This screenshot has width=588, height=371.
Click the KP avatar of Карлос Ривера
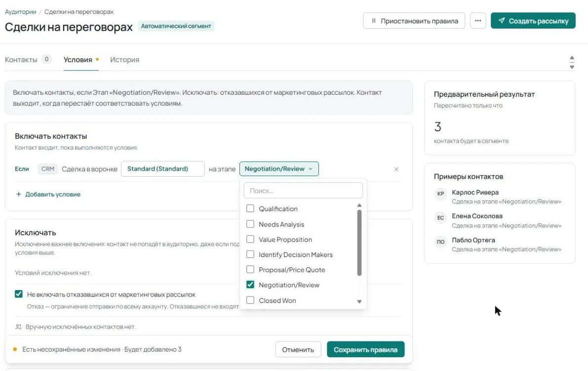click(x=440, y=194)
